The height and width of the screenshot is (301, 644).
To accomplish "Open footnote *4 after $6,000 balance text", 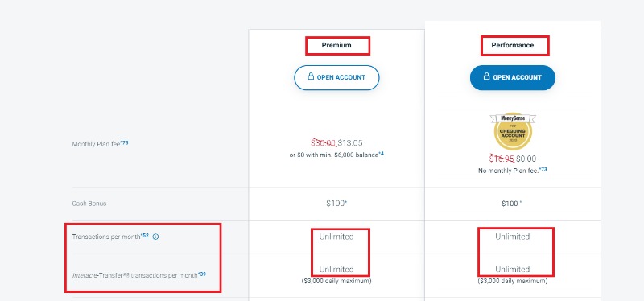I will pos(381,154).
